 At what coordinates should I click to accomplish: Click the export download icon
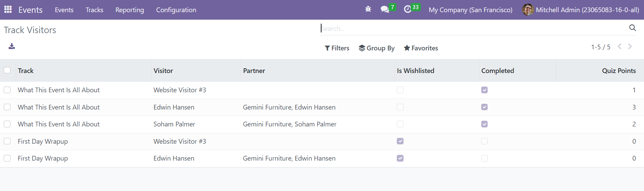tap(12, 46)
